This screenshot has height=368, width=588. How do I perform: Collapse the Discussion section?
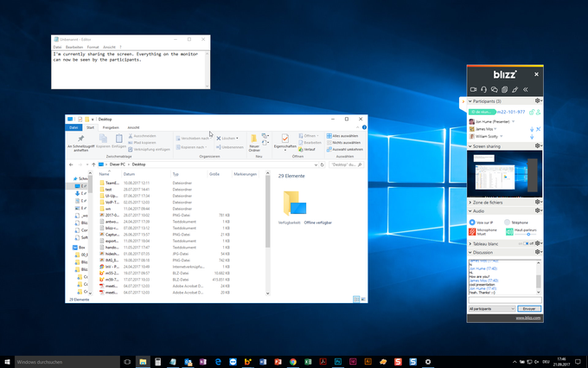pos(470,252)
